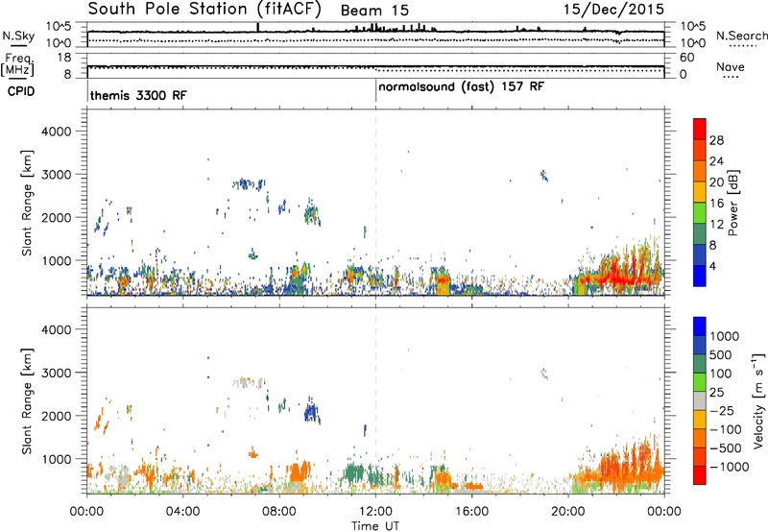Click the velocity panel 'Slant Range [km]' label
The height and width of the screenshot is (532, 768).
[x=27, y=400]
